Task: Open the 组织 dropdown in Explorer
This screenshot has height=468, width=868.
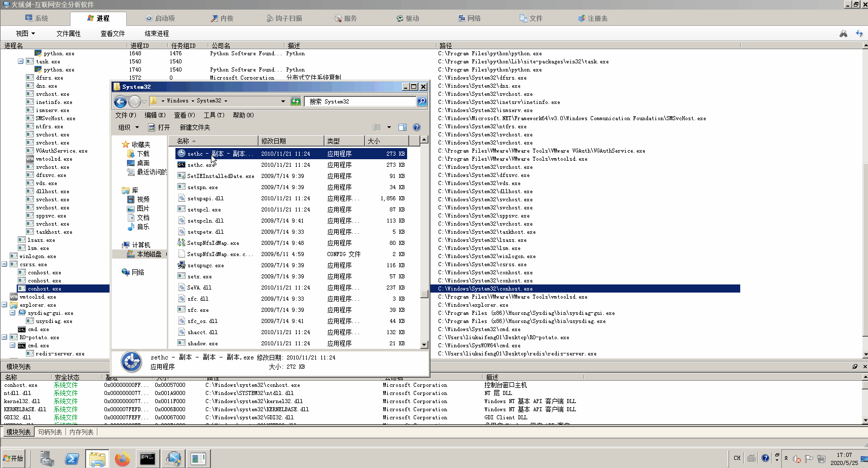Action: [127, 127]
